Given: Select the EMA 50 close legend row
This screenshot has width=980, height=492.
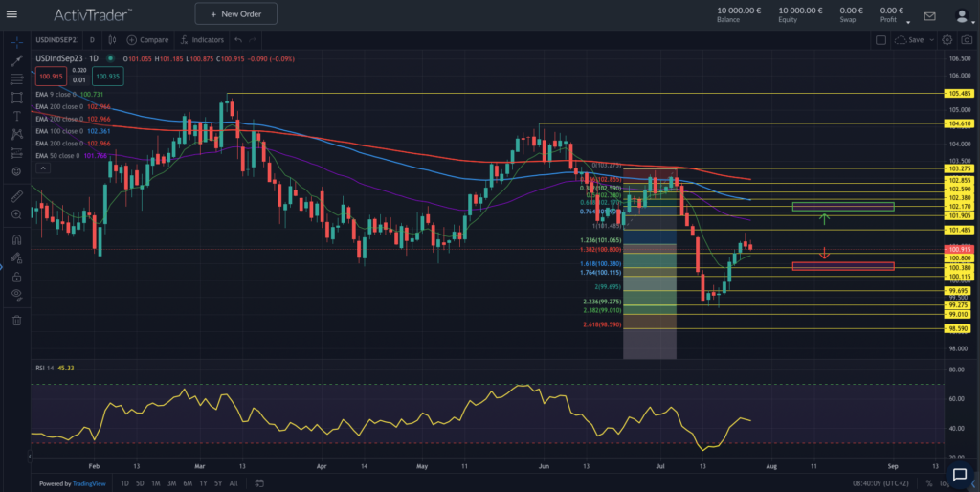Looking at the screenshot, I should coord(71,156).
